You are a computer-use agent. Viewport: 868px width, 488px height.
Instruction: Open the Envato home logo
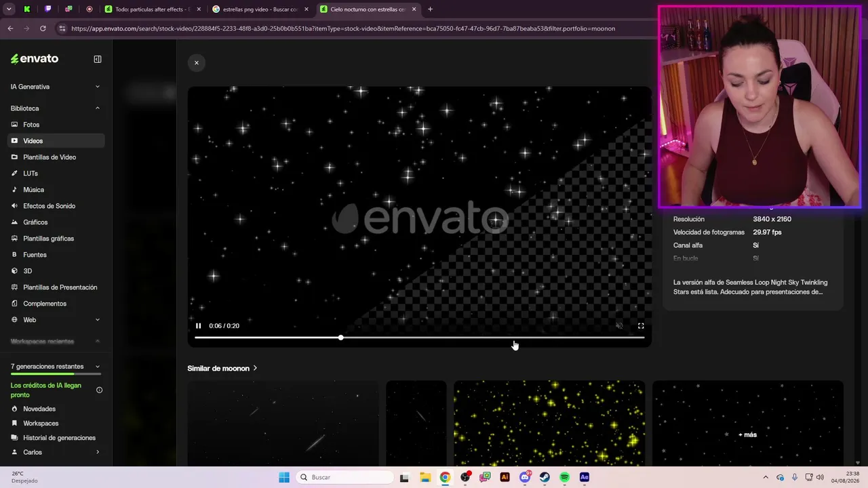coord(35,59)
